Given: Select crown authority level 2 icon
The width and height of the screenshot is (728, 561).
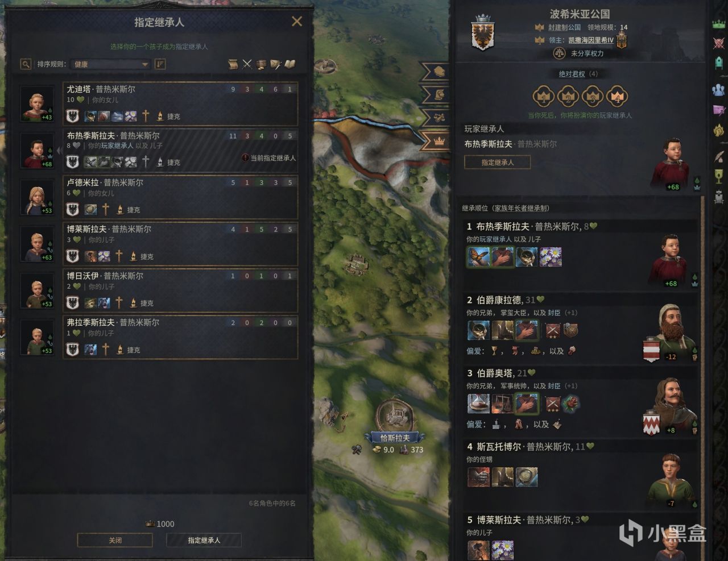Looking at the screenshot, I should tap(568, 97).
